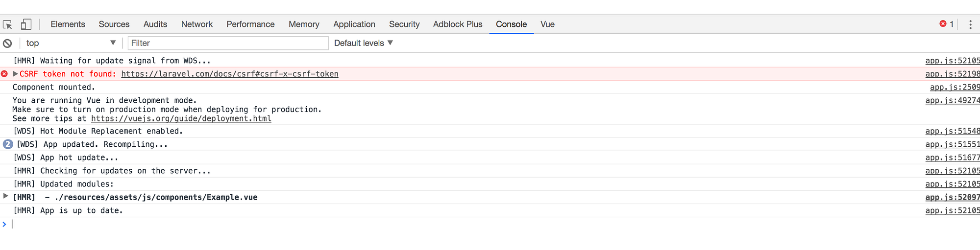The image size is (980, 250).
Task: Open the DevTools three-dot menu
Action: [x=970, y=24]
